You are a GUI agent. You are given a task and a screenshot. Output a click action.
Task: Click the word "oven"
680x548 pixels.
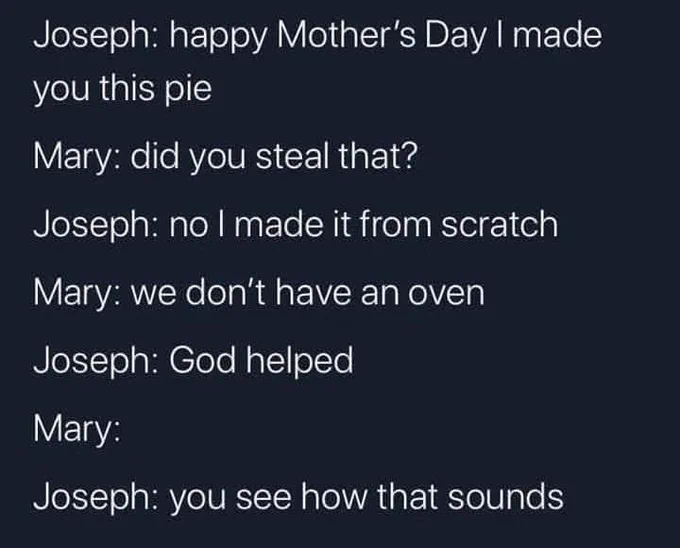[x=446, y=294]
